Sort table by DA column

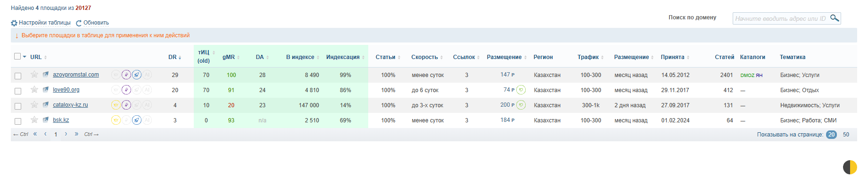[262, 57]
